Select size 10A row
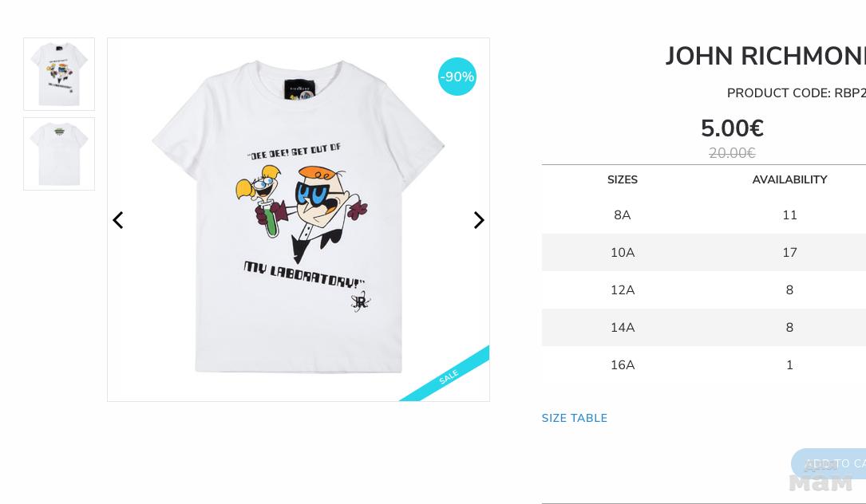Screen dimensions: 866x504 coord(704,252)
